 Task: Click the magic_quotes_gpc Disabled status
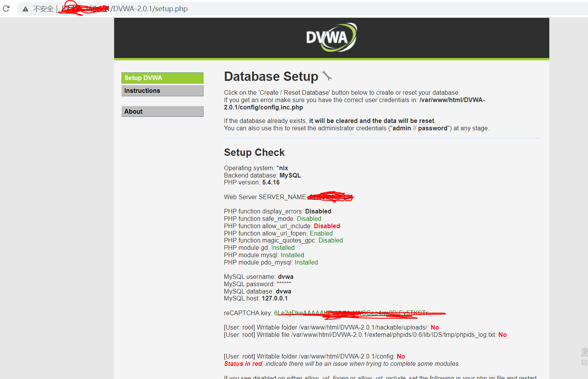point(330,241)
